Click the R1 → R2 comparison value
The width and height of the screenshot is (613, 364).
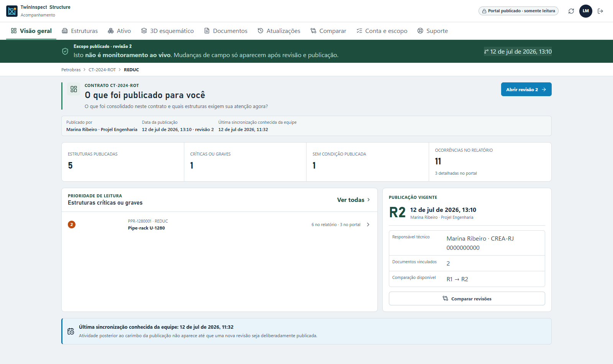click(457, 279)
